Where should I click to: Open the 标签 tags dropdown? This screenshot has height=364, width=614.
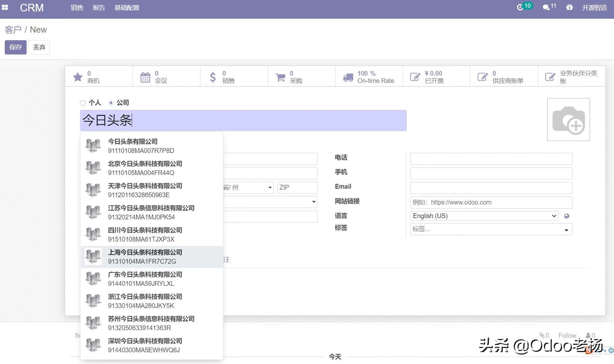point(491,229)
